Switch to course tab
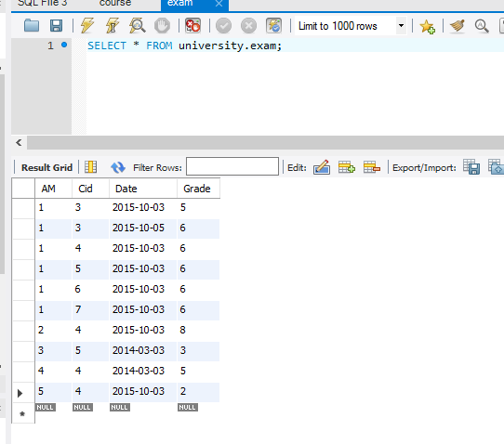Image resolution: width=504 pixels, height=444 pixels. click(115, 4)
